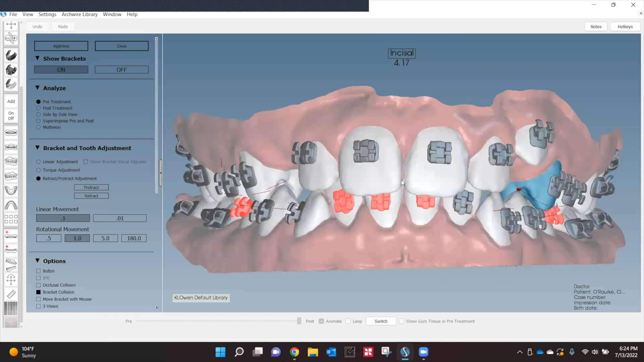The height and width of the screenshot is (362, 644).
Task: Open the Archwire Library menu
Action: [x=79, y=14]
